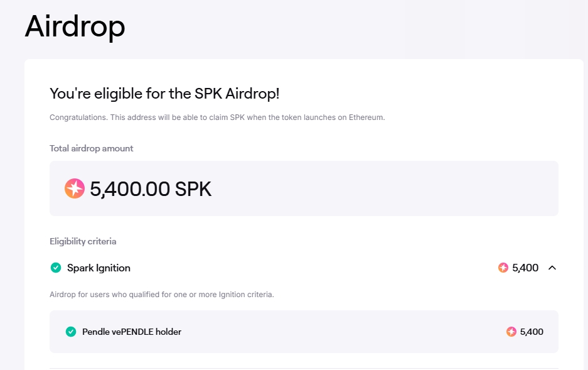Click the total airdrop amount card

tap(304, 188)
